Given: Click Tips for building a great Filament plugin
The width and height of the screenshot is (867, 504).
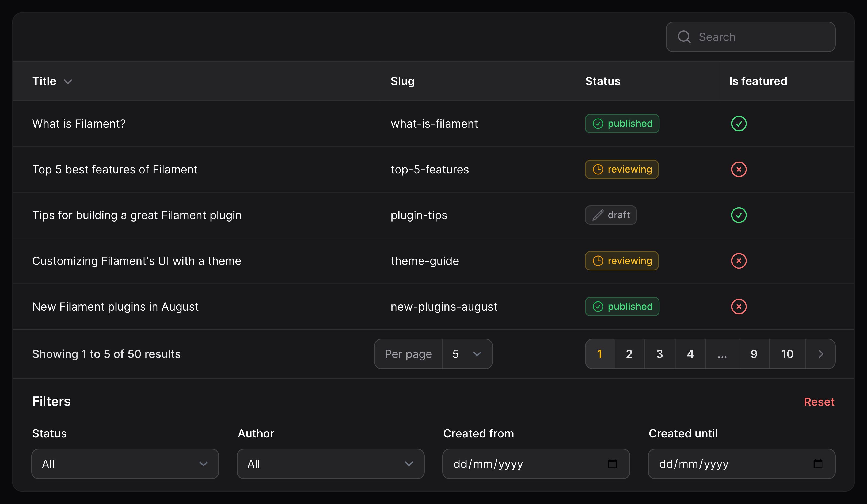Looking at the screenshot, I should coord(137,215).
